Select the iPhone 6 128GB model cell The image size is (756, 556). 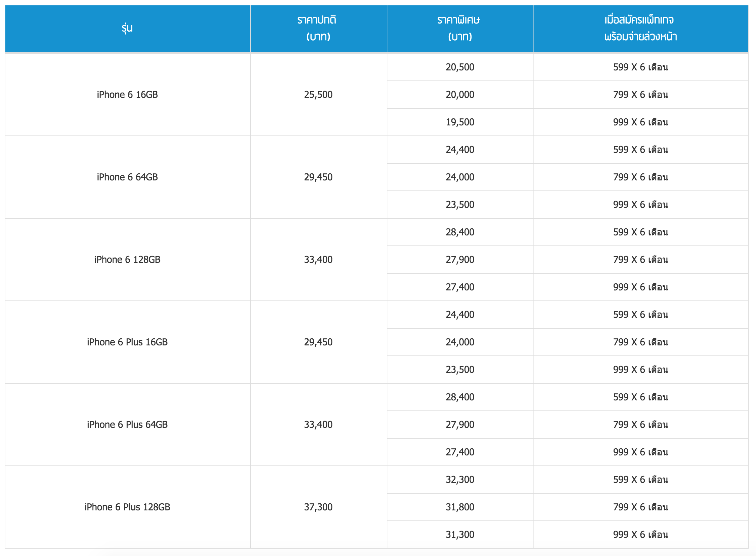pyautogui.click(x=127, y=260)
